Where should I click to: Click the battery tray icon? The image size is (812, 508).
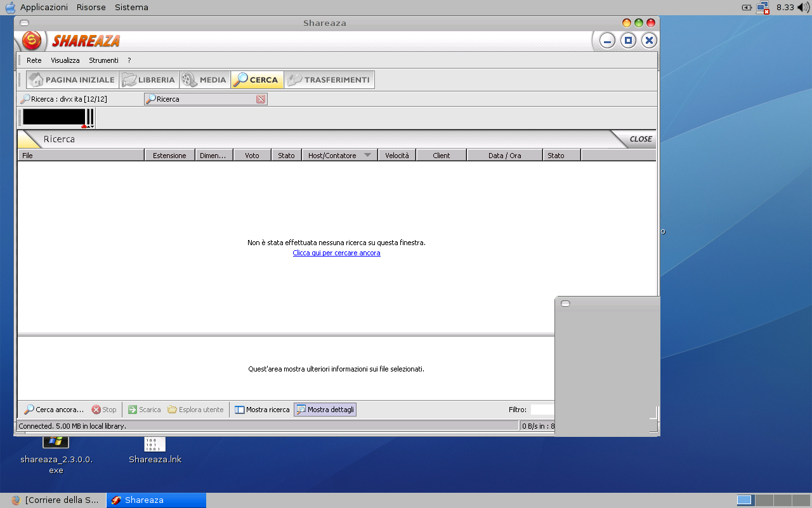click(747, 8)
